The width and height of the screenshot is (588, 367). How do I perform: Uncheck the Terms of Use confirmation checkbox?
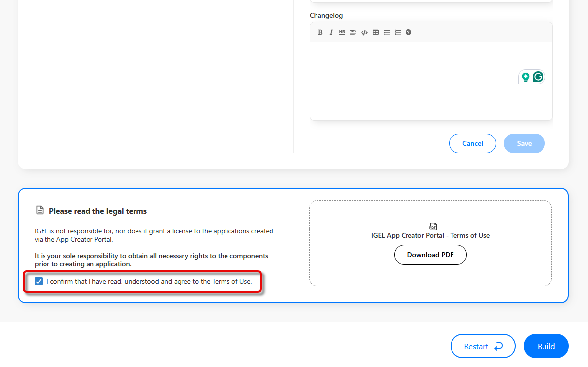tap(39, 282)
